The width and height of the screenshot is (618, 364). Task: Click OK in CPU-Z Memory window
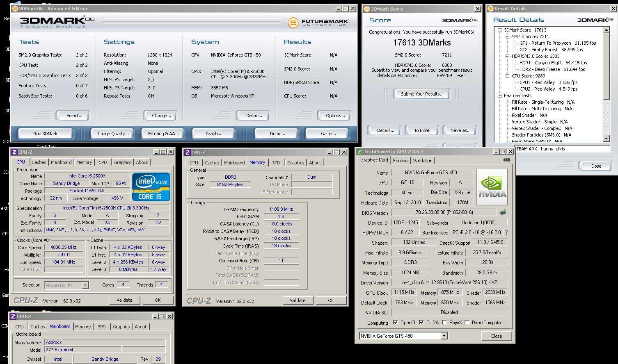(331, 300)
